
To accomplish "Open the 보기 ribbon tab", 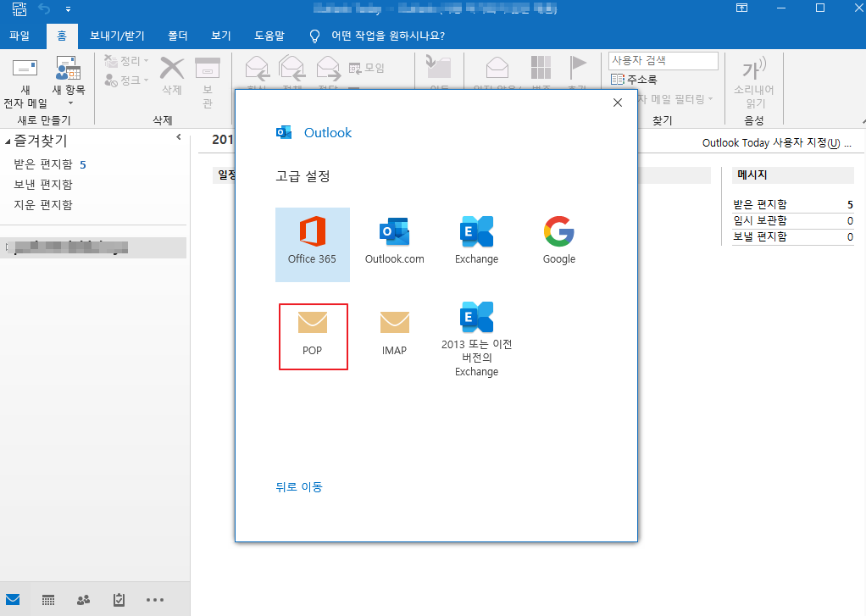I will click(221, 36).
